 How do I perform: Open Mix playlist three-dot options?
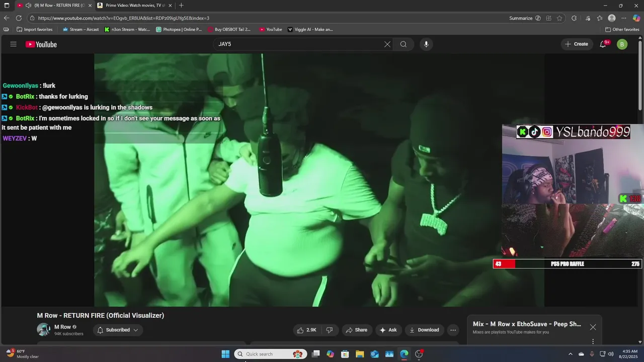pyautogui.click(x=593, y=341)
